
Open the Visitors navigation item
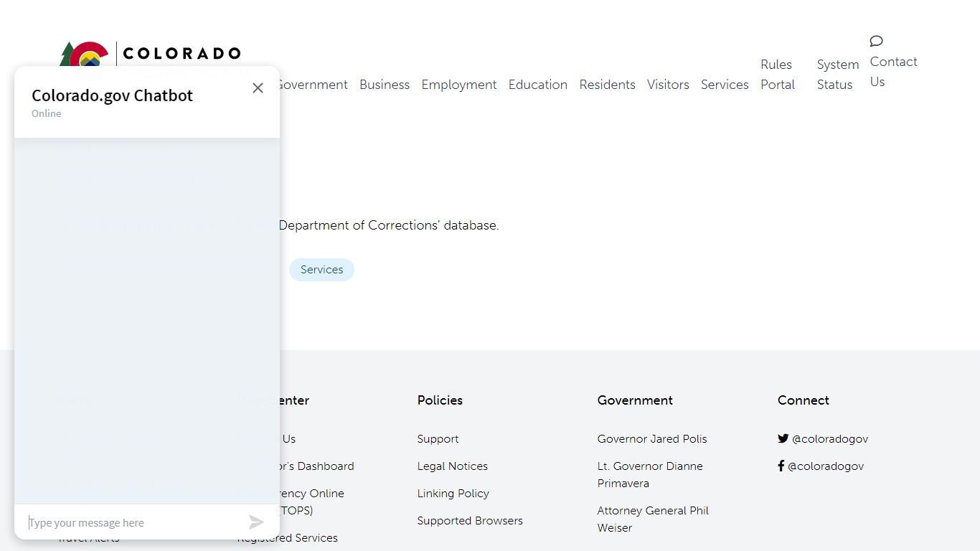tap(668, 85)
